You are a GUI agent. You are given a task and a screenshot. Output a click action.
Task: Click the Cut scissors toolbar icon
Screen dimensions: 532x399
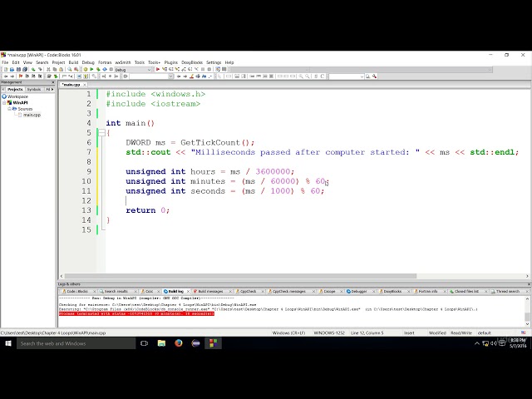pyautogui.click(x=48, y=70)
